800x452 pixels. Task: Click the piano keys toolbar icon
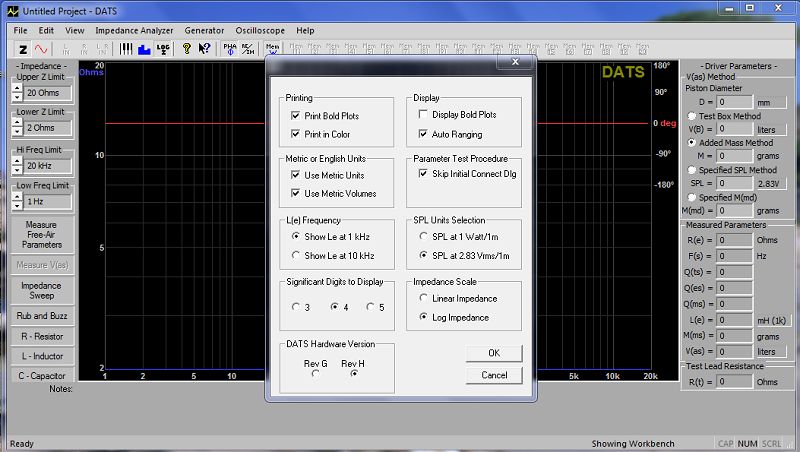pos(126,49)
